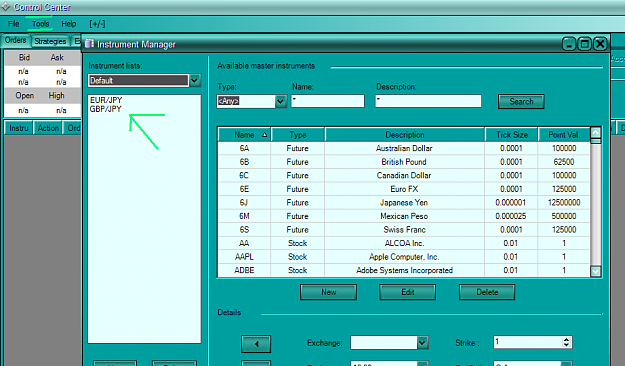The width and height of the screenshot is (625, 366).
Task: Select the AAPL Apple Computer row
Action: 404,257
